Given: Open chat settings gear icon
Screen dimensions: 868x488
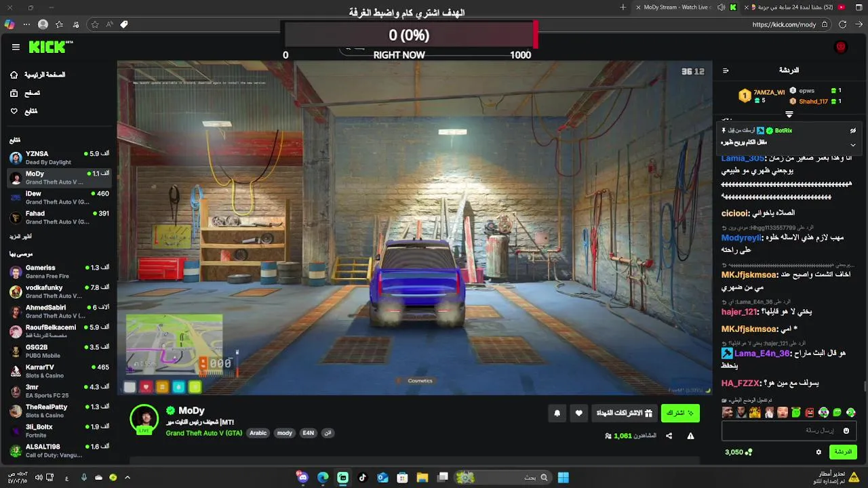Looking at the screenshot, I should pos(818,452).
